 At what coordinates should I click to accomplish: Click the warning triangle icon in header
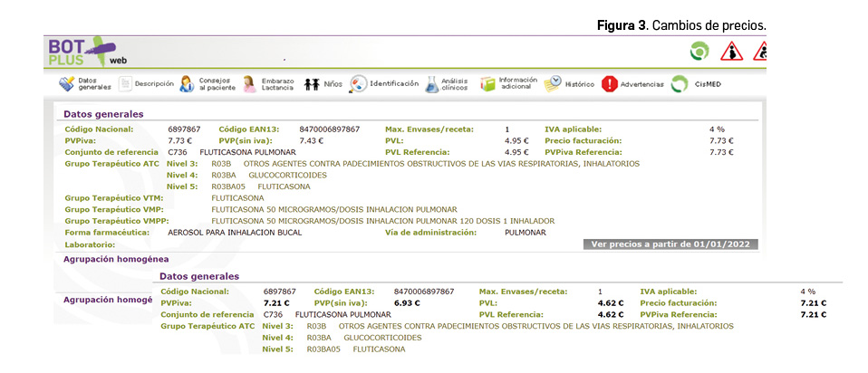pyautogui.click(x=730, y=53)
